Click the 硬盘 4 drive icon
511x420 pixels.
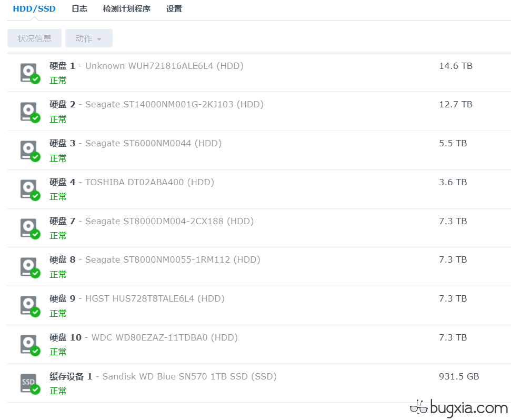click(x=29, y=189)
